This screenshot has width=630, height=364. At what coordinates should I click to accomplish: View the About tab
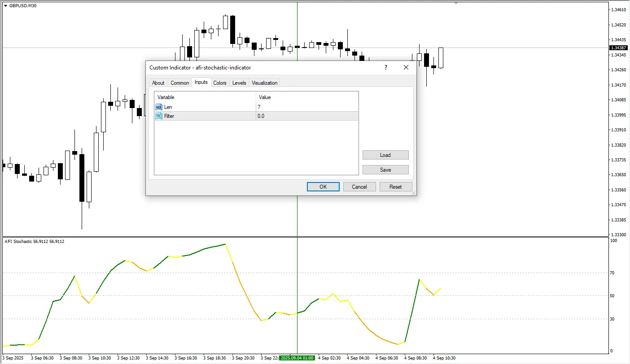158,82
